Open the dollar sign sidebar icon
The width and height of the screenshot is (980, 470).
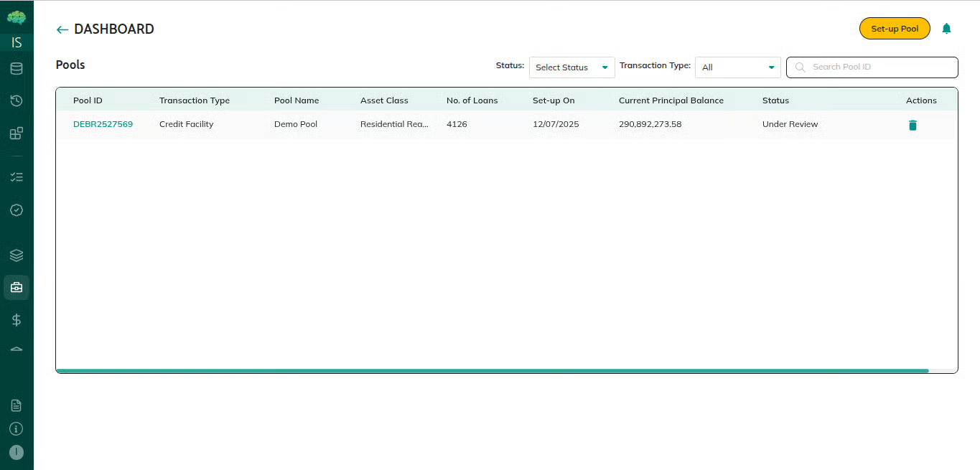[16, 320]
